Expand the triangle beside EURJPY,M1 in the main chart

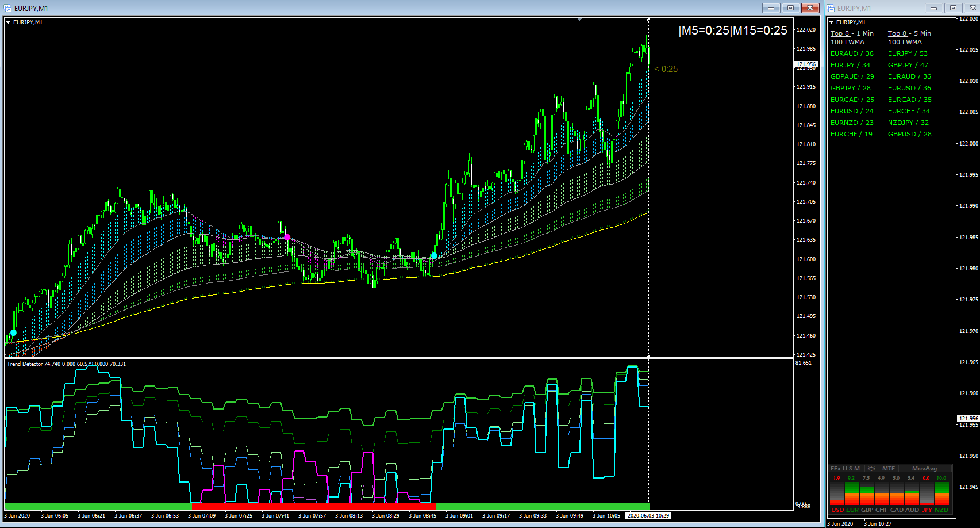point(9,22)
